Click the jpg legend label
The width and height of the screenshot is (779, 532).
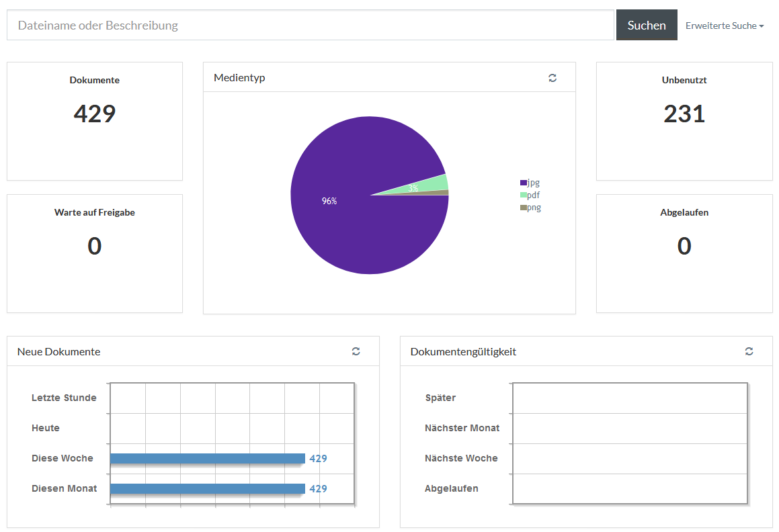533,183
